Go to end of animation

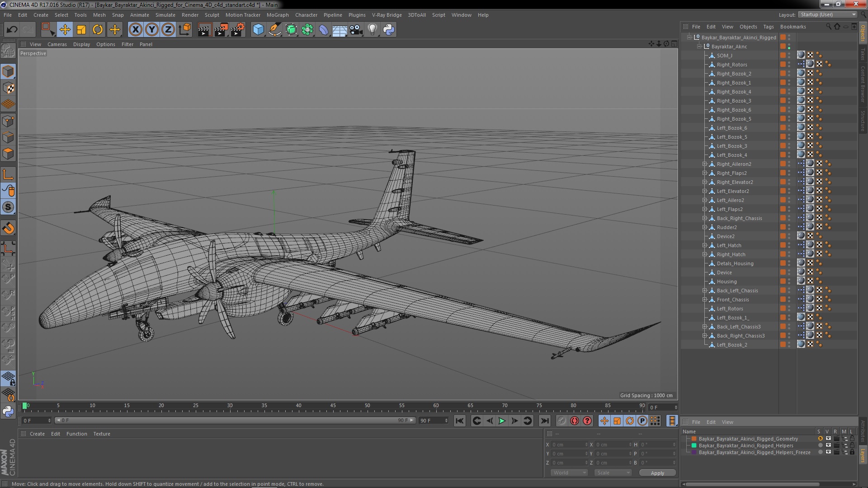coord(545,421)
